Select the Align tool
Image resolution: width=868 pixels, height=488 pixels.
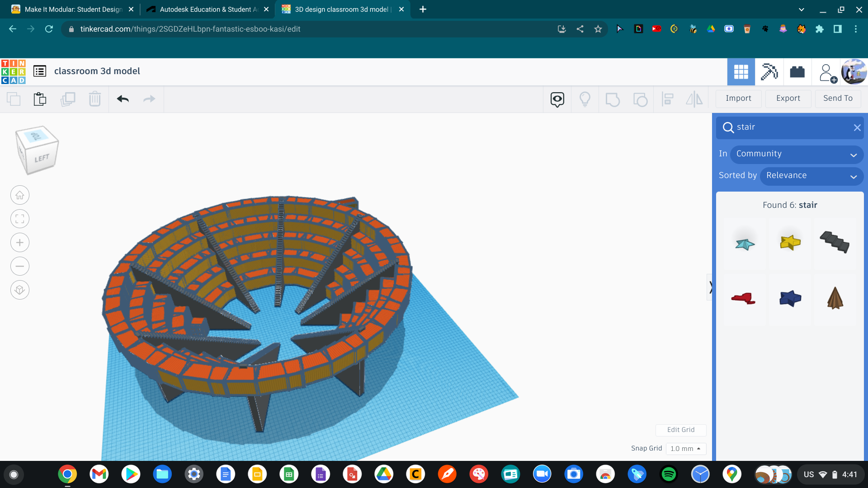667,99
